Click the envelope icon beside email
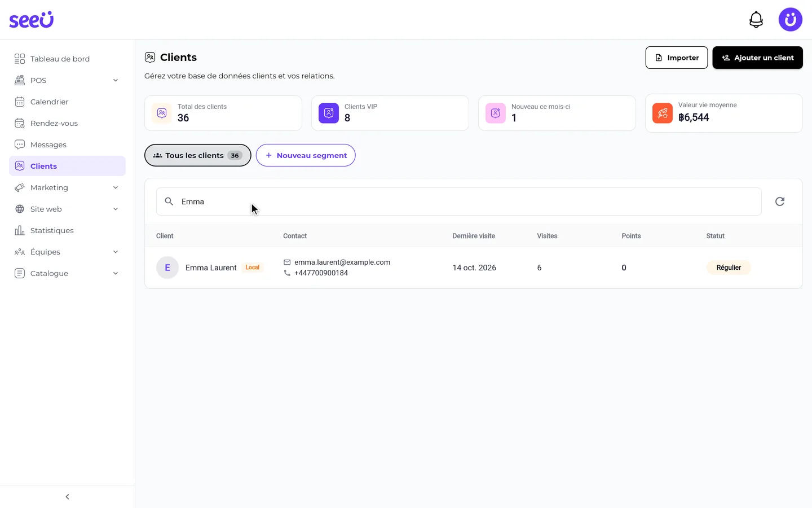812x508 pixels. click(287, 262)
